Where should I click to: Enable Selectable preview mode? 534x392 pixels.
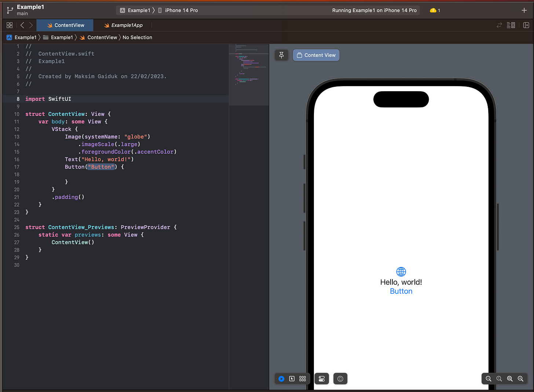(x=292, y=379)
